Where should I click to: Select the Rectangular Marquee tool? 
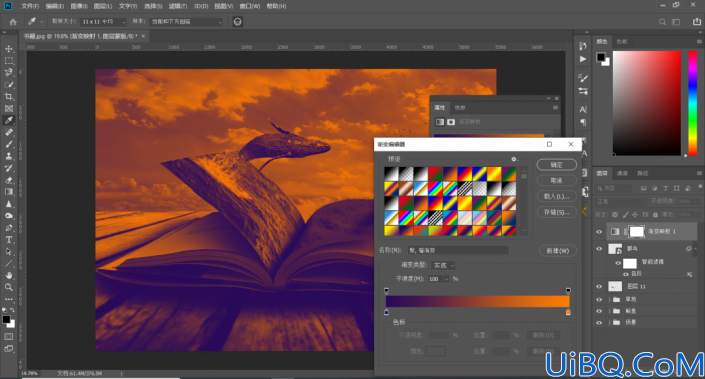click(9, 61)
